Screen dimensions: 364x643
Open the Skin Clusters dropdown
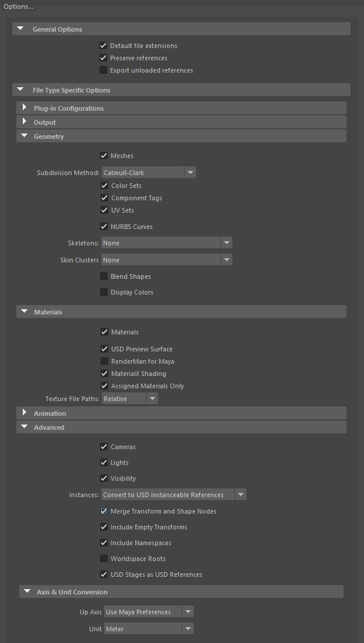tap(226, 259)
